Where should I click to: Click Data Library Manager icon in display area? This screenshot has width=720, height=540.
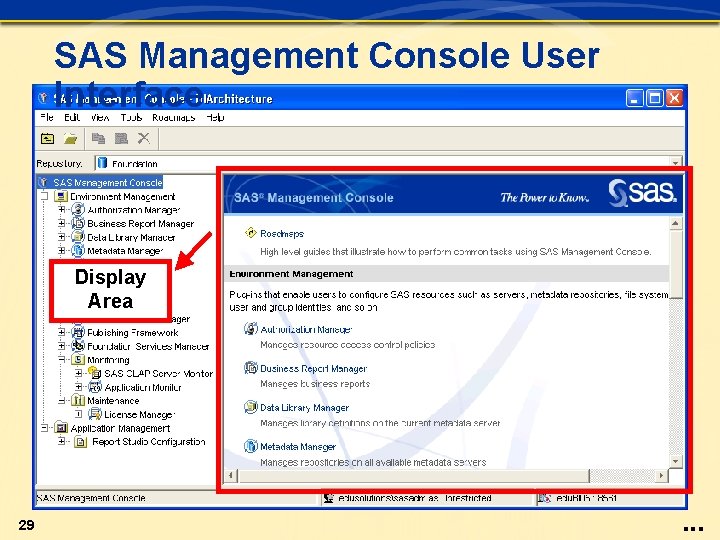251,406
